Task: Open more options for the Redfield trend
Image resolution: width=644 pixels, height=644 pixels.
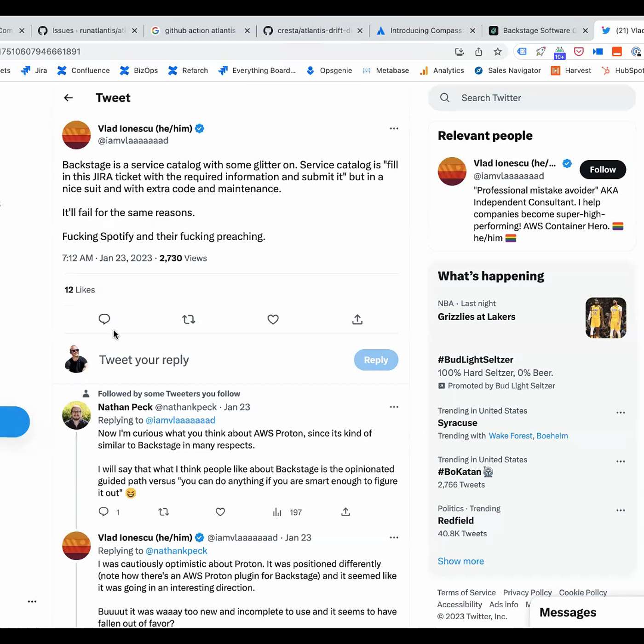Action: [x=621, y=510]
